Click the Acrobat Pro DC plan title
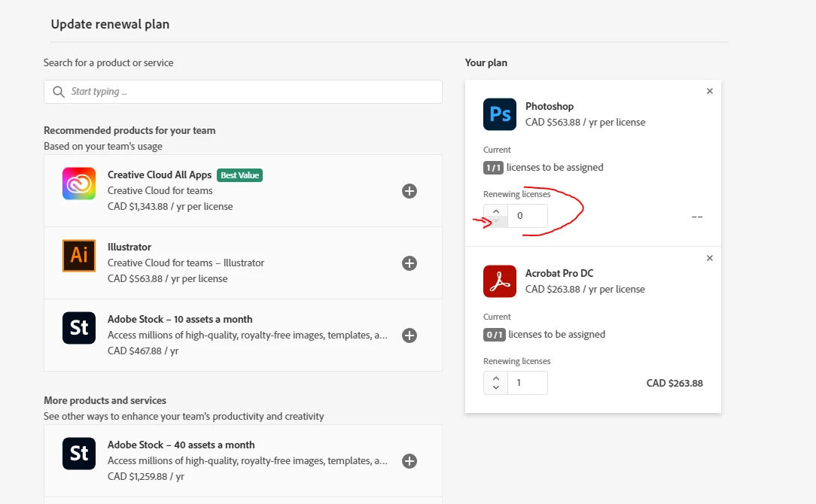 559,273
